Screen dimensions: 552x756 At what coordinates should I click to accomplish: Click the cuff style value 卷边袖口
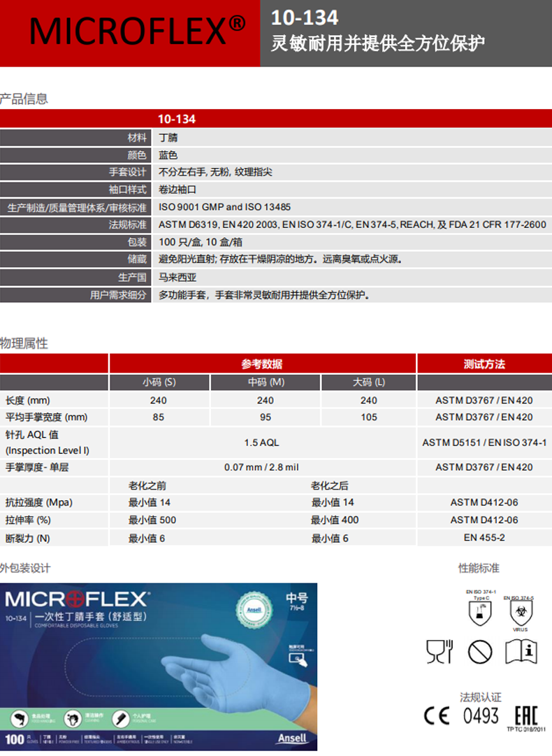click(177, 190)
